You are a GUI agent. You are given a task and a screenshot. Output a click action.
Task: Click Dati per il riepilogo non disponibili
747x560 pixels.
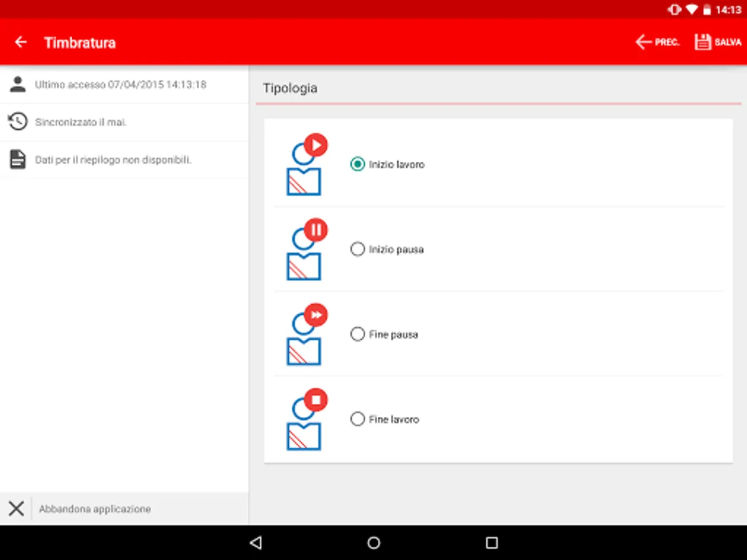click(113, 160)
